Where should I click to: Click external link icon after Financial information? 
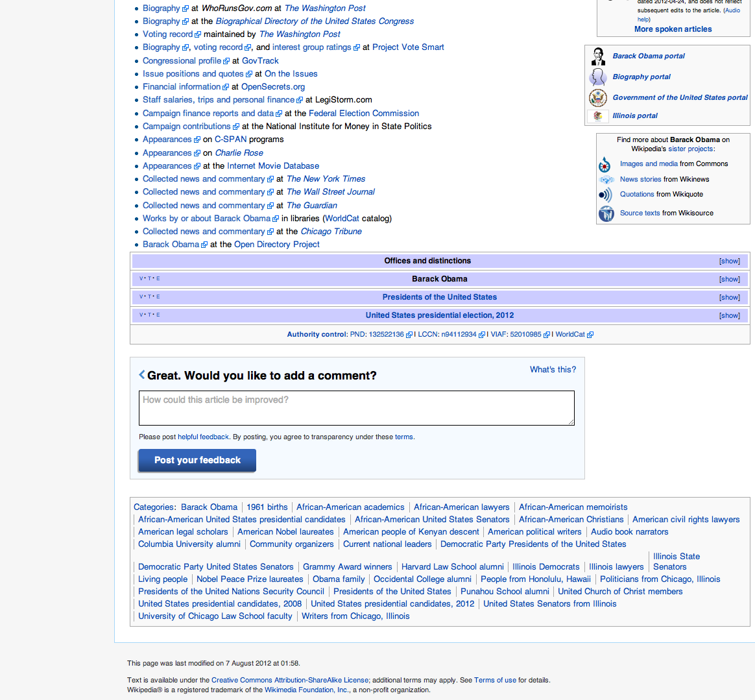[x=225, y=87]
